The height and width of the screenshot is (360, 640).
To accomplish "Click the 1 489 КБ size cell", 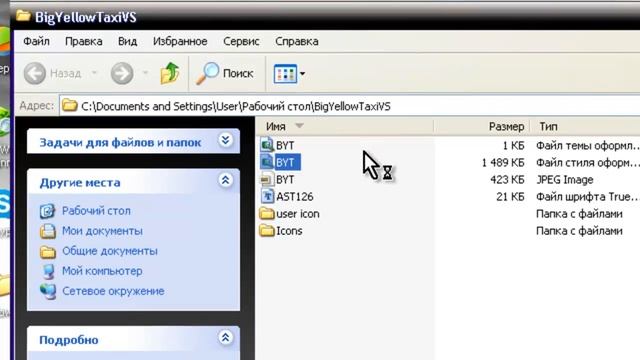I will coord(503,162).
